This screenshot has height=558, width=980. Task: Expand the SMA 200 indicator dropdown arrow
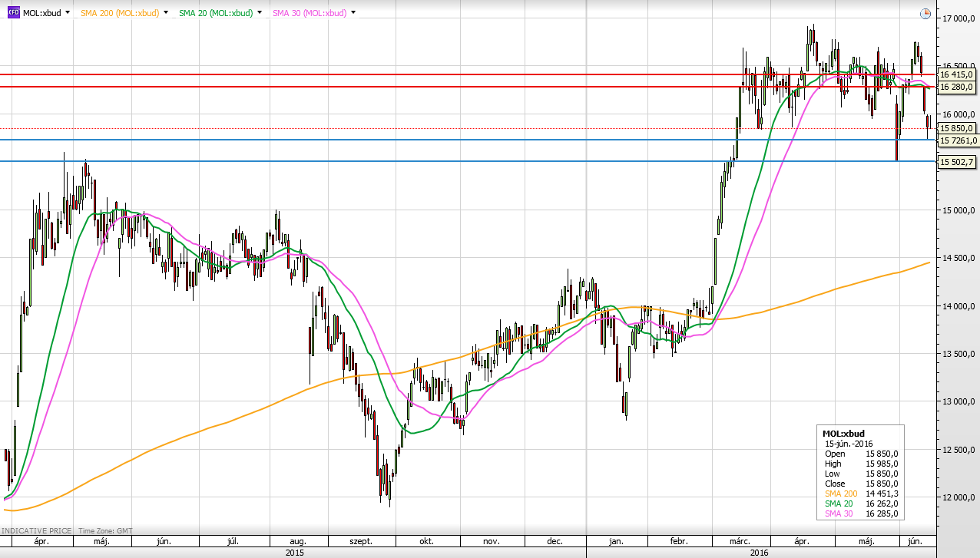coord(166,13)
